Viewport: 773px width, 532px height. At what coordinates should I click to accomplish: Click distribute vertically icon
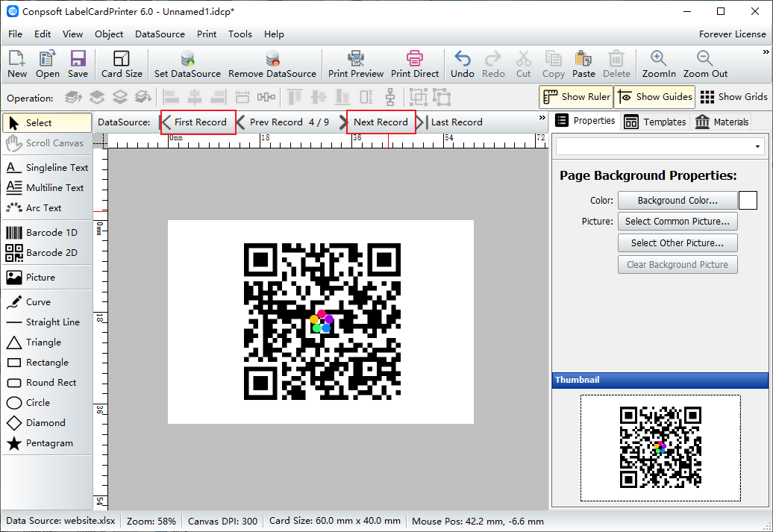point(390,97)
